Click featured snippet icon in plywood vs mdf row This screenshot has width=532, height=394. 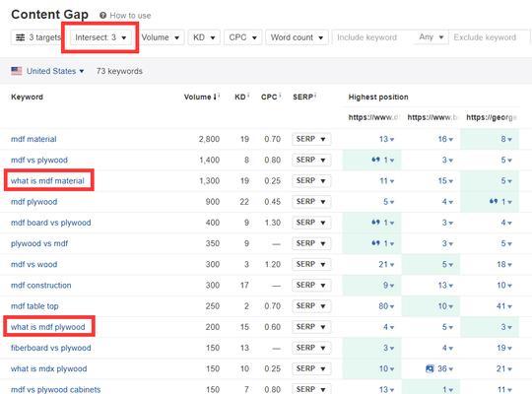[375, 243]
